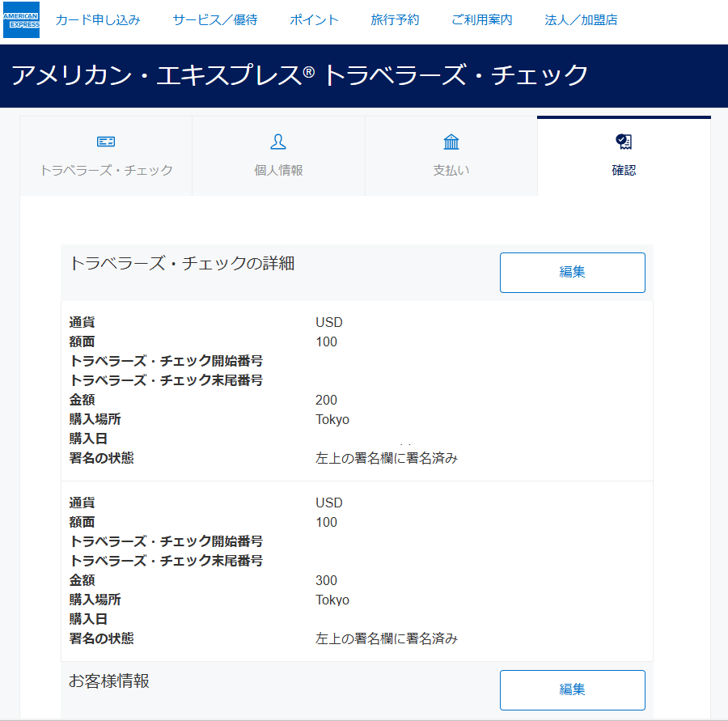Click USD in the second cheque entry
Image resolution: width=728 pixels, height=721 pixels.
pos(329,503)
